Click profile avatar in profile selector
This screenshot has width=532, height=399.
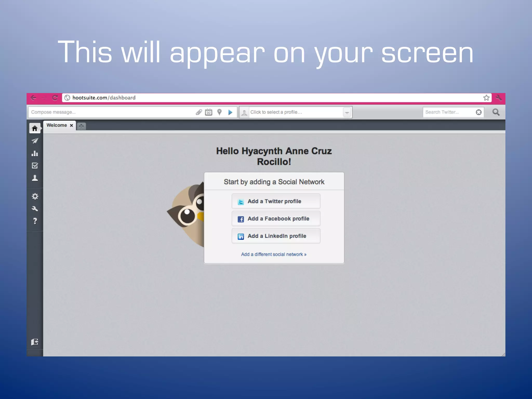[244, 112]
